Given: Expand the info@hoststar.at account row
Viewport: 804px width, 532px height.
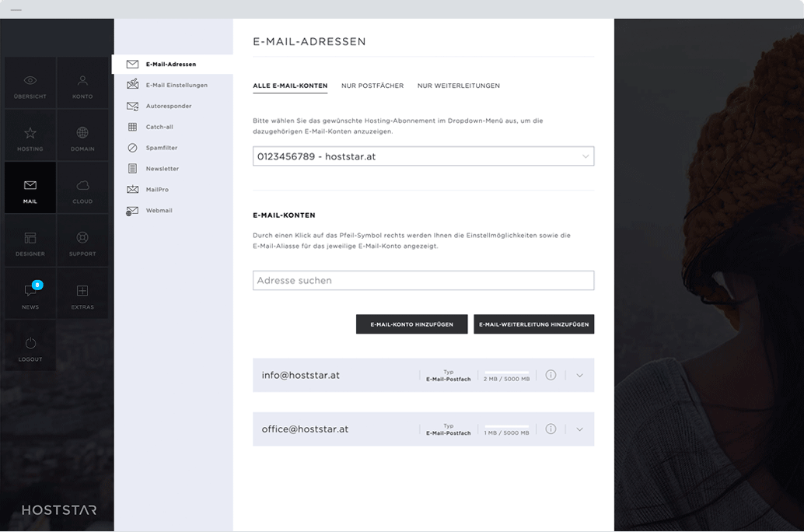Looking at the screenshot, I should [579, 376].
